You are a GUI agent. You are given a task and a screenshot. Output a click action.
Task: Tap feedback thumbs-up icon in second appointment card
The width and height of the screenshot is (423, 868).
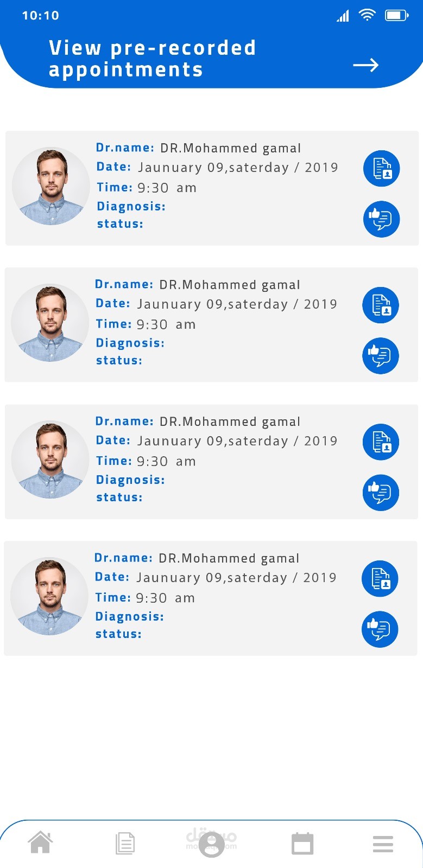click(381, 356)
